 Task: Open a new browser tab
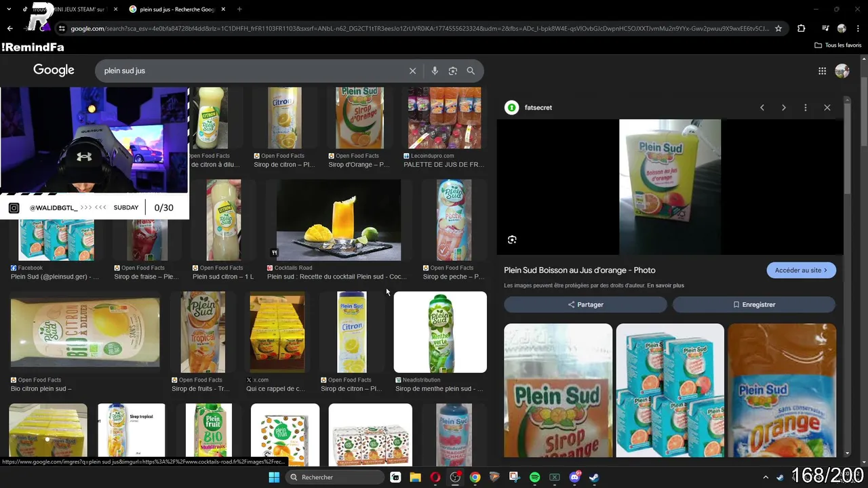pyautogui.click(x=239, y=9)
